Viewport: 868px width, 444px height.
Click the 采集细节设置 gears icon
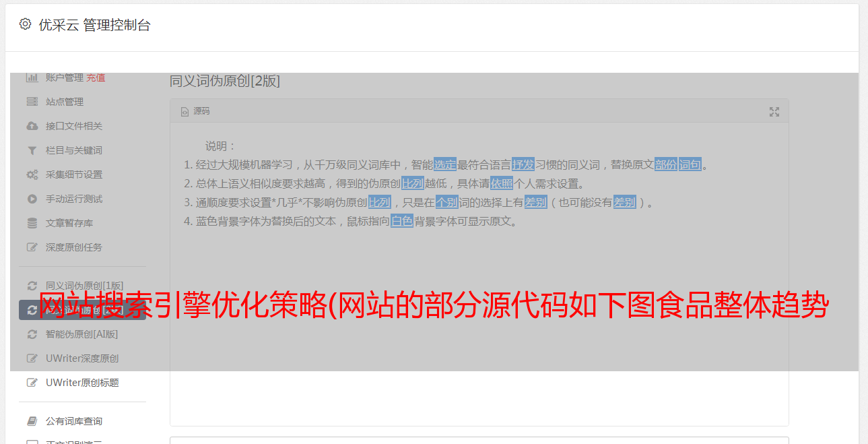[x=32, y=175]
